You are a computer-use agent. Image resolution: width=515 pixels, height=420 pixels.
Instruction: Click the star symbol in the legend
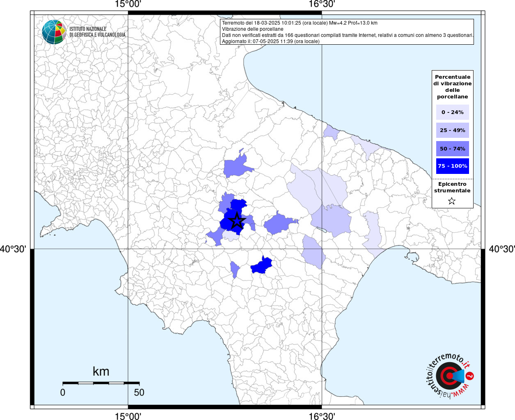tap(452, 201)
